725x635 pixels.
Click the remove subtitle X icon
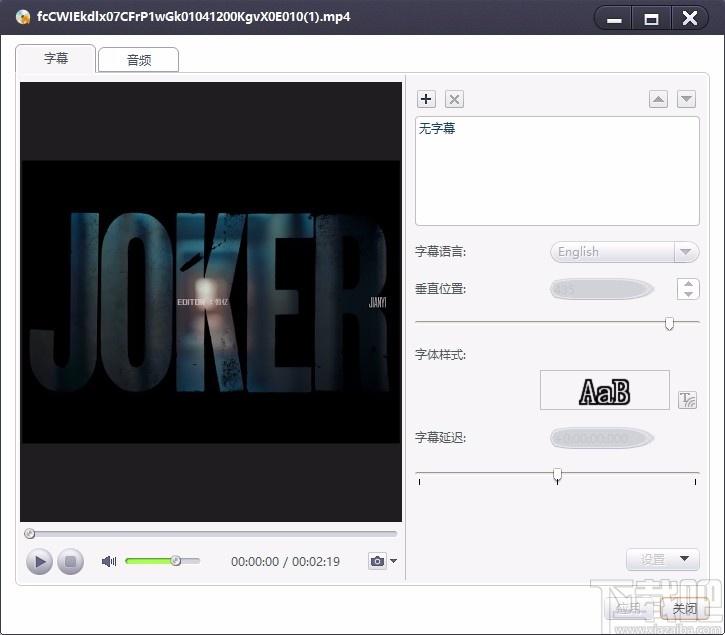pyautogui.click(x=454, y=99)
